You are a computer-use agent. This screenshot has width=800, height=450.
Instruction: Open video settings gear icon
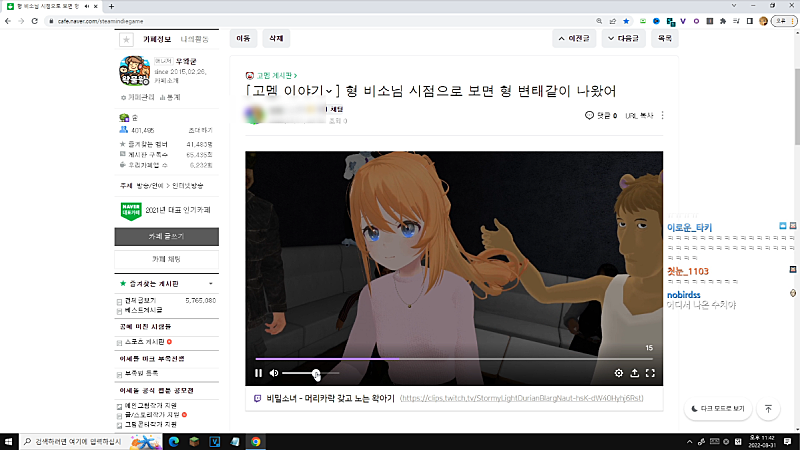tap(618, 373)
